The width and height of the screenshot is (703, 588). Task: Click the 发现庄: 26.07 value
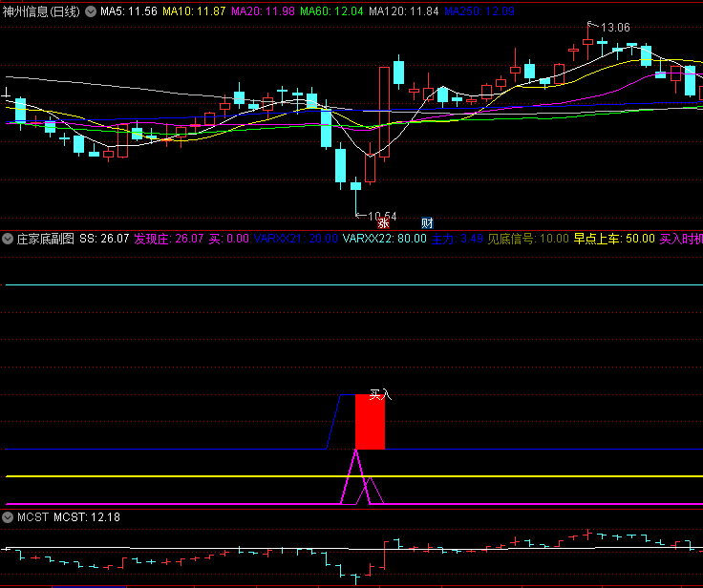(168, 239)
